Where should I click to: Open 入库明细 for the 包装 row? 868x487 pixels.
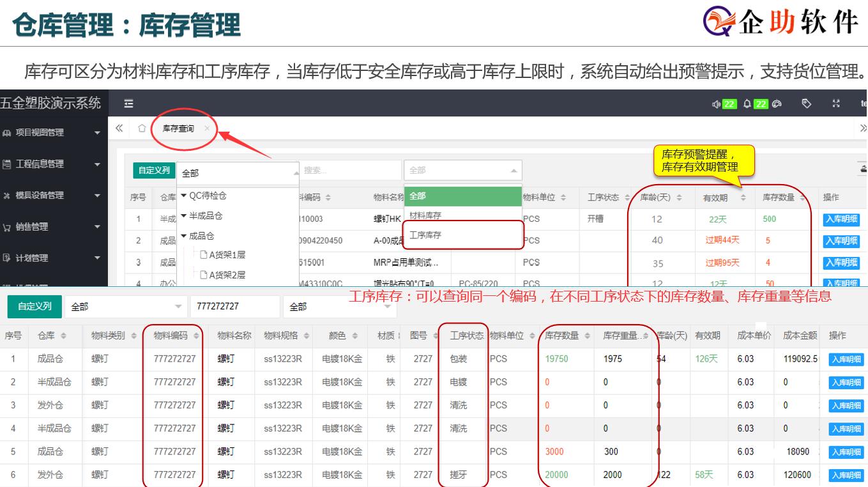coord(846,360)
